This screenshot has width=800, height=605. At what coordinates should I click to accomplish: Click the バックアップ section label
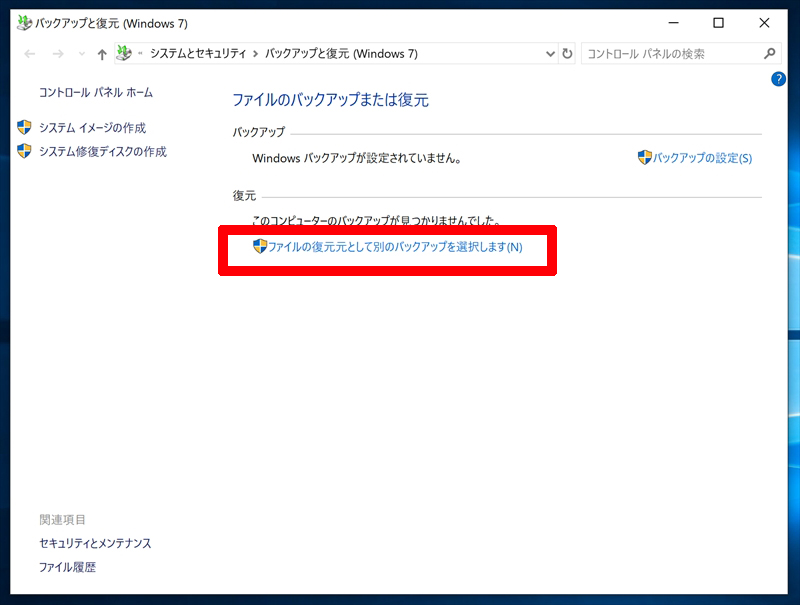click(259, 132)
